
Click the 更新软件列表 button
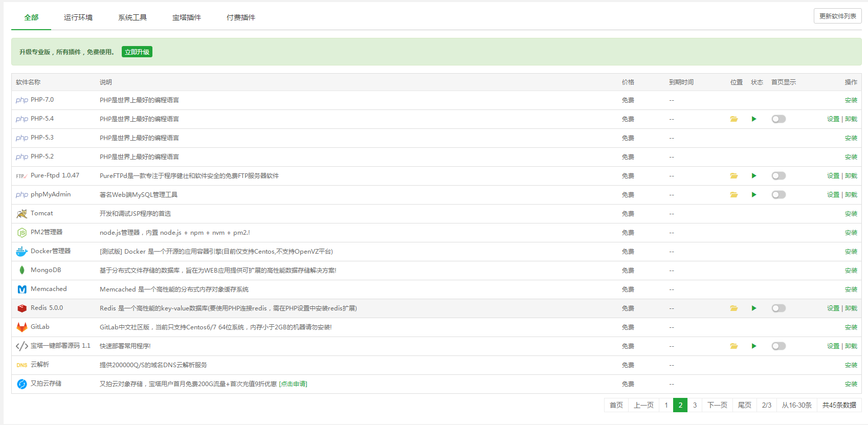(x=837, y=16)
